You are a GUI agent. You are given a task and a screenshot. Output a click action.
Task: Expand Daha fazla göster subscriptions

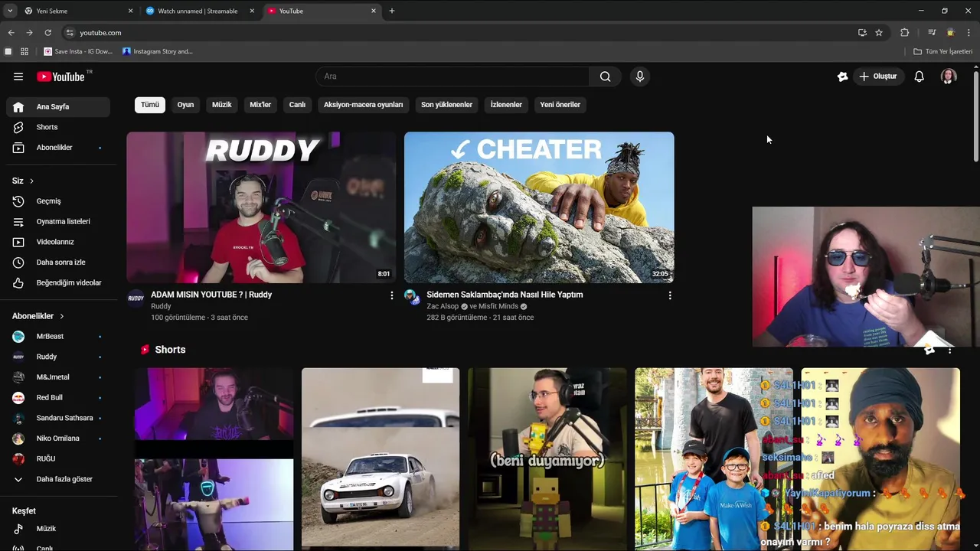(x=58, y=479)
